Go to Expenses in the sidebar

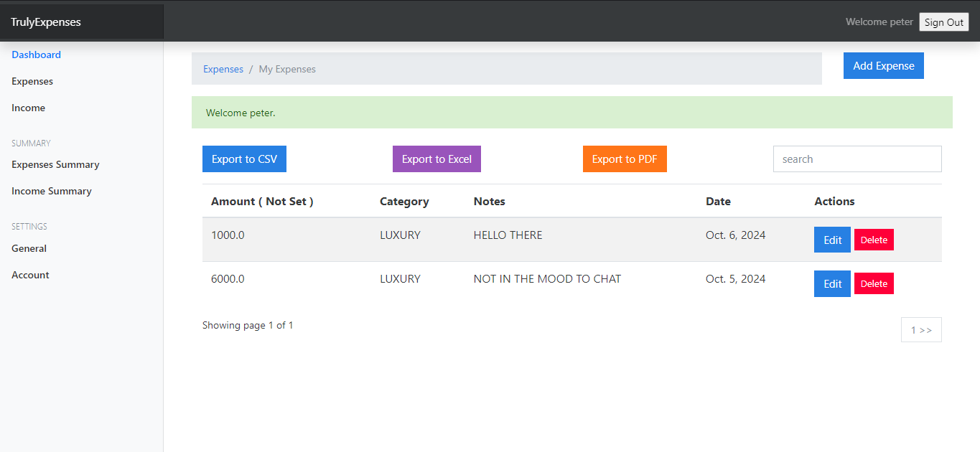pos(32,81)
